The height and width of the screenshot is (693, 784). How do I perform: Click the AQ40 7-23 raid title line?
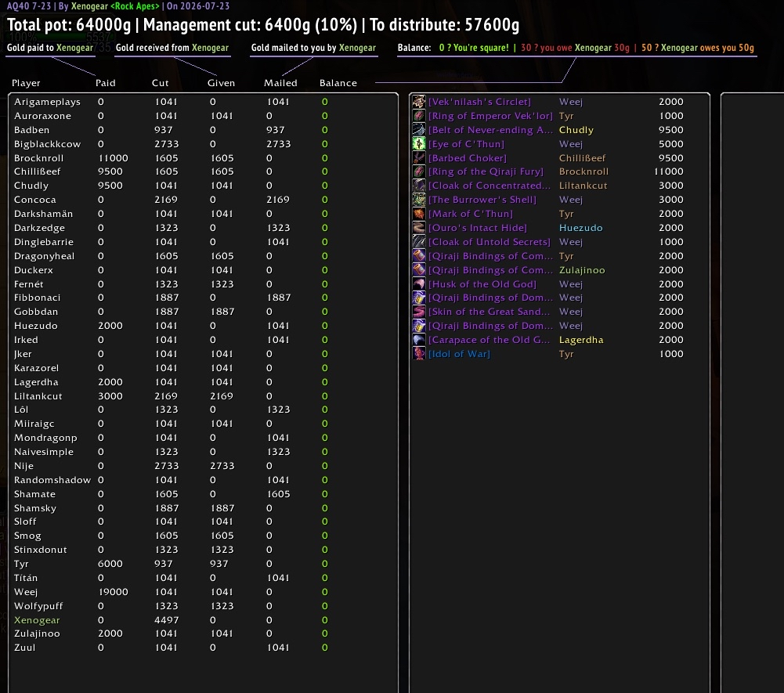(x=118, y=6)
